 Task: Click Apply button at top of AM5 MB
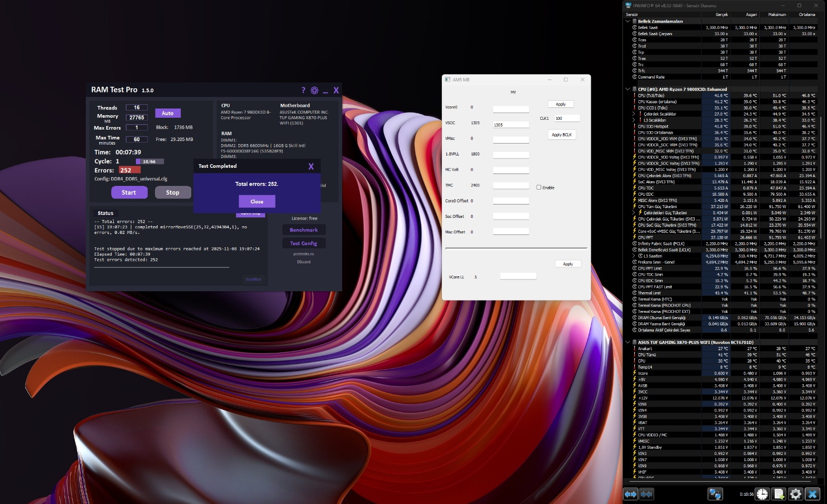(561, 104)
